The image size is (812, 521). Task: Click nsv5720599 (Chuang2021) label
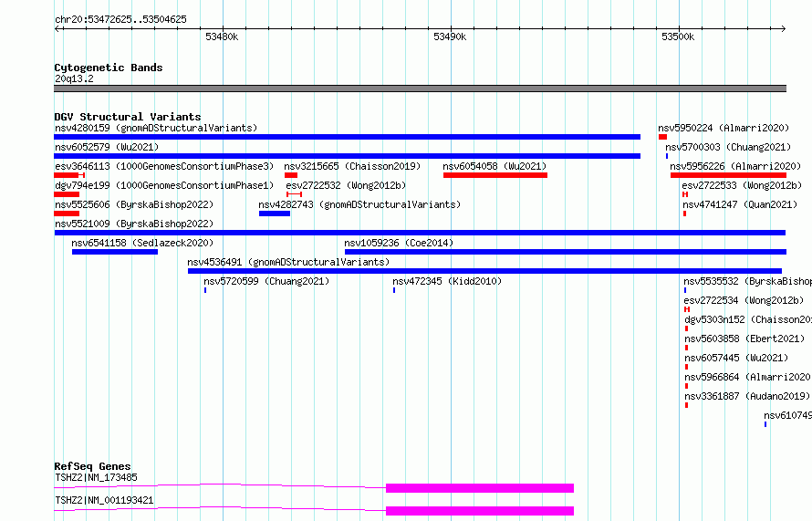(x=266, y=281)
